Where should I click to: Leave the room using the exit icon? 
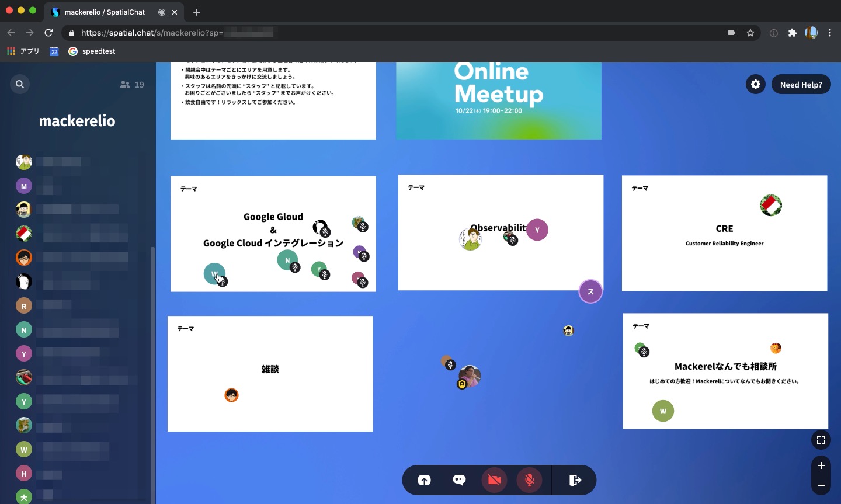click(575, 479)
